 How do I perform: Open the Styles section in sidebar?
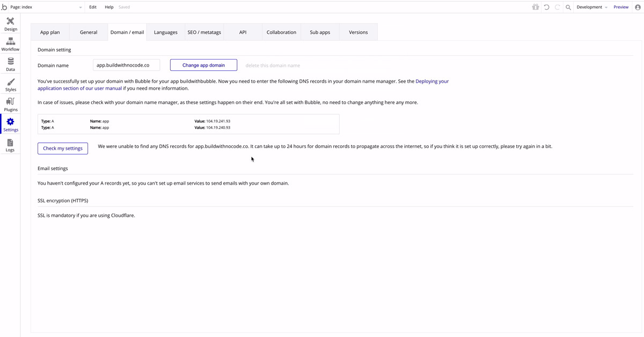(10, 85)
